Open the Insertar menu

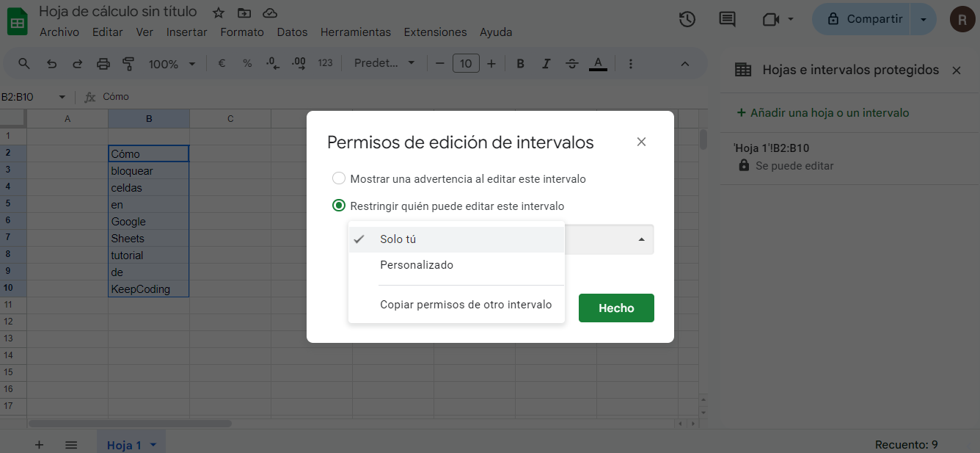(x=187, y=32)
